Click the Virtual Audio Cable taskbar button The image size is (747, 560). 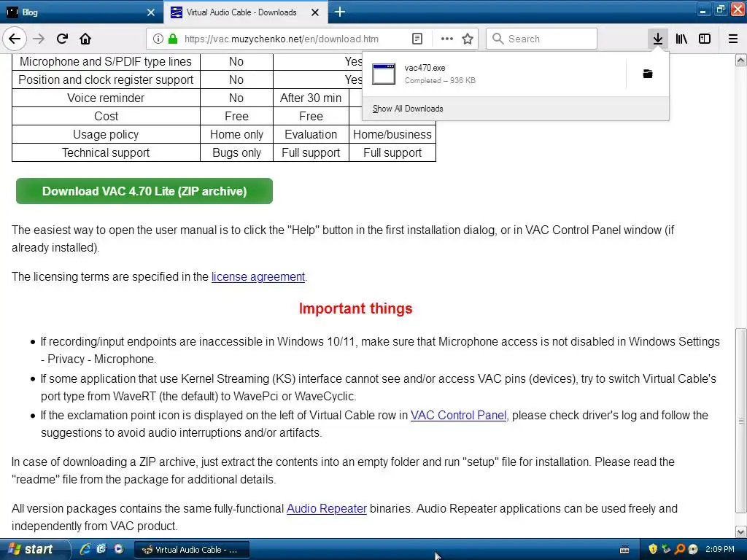(x=192, y=550)
